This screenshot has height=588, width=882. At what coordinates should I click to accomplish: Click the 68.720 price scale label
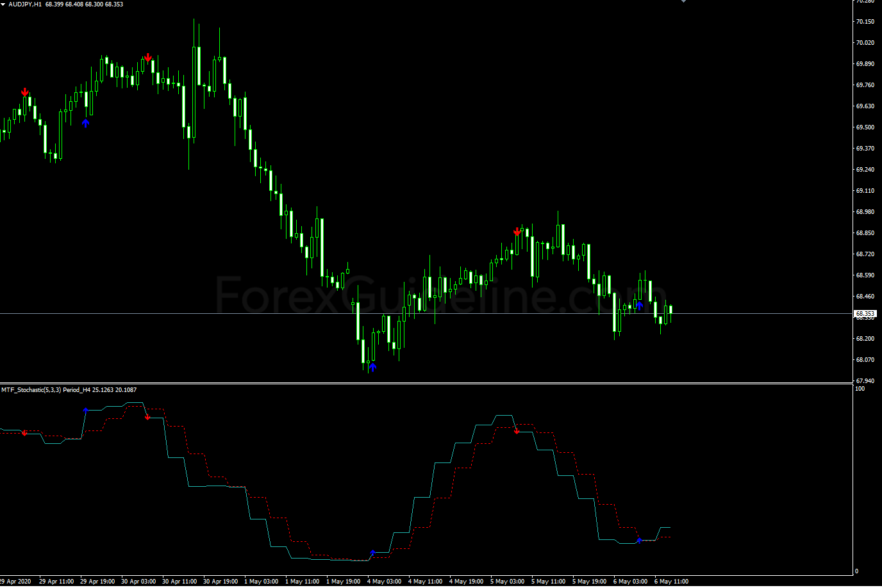pyautogui.click(x=865, y=254)
